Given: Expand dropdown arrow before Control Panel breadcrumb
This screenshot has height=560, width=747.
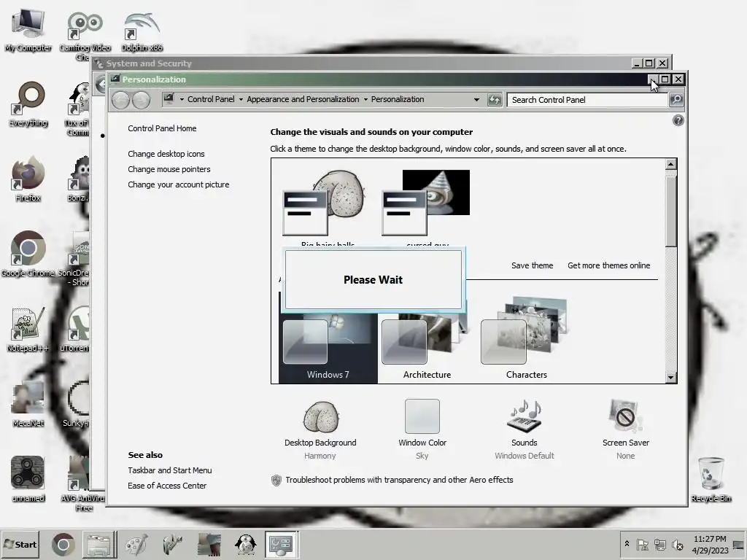Looking at the screenshot, I should click(182, 99).
